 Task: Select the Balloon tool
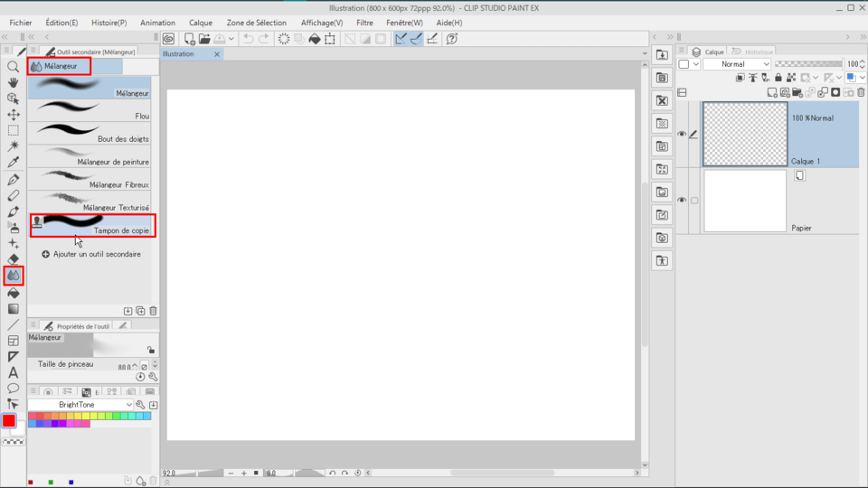tap(13, 389)
